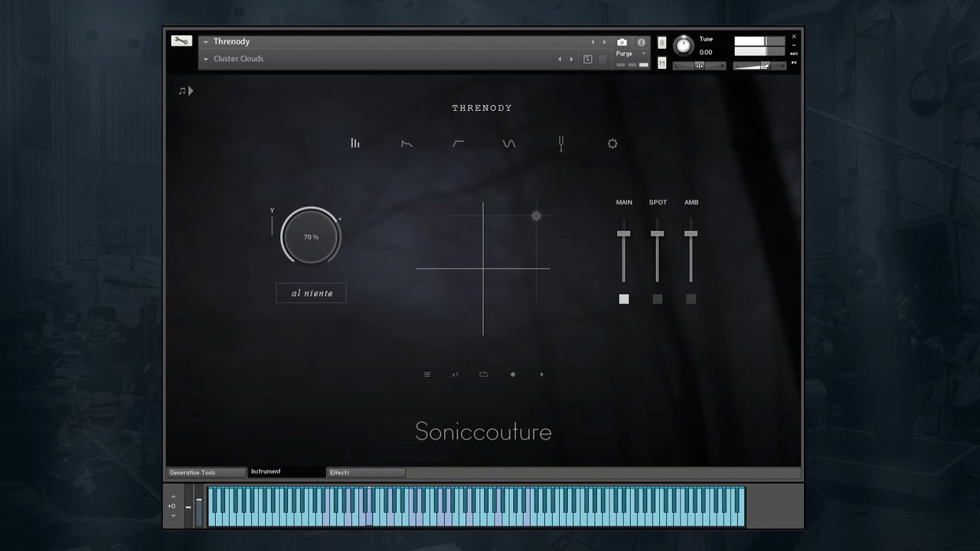
Task: Click the output volume slider in header
Action: [x=760, y=66]
